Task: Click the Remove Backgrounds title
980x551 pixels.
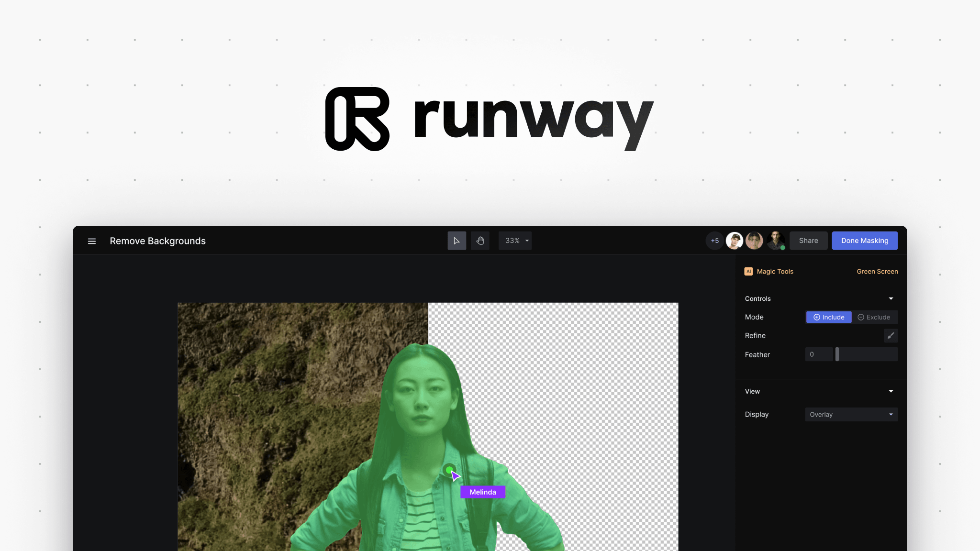Action: pyautogui.click(x=157, y=241)
